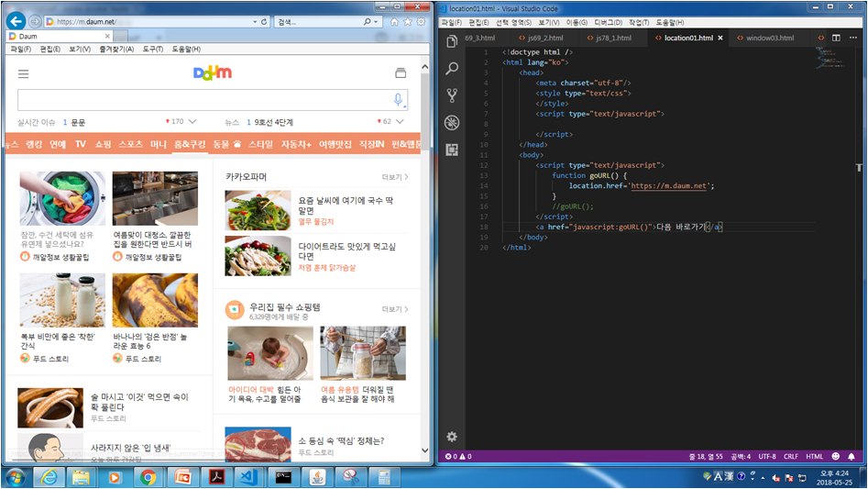Click the browser Back button

[x=16, y=21]
